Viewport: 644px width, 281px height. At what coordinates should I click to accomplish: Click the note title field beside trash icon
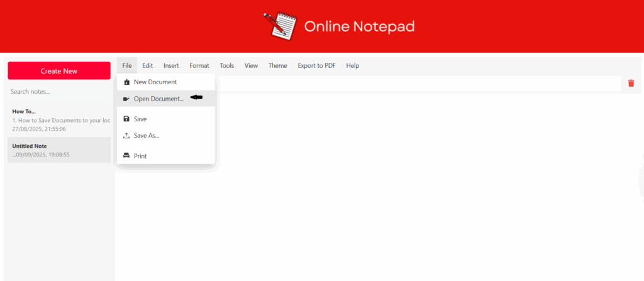415,84
